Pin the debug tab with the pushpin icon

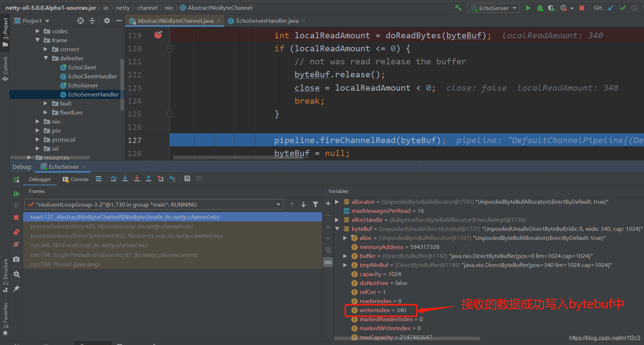tap(16, 289)
